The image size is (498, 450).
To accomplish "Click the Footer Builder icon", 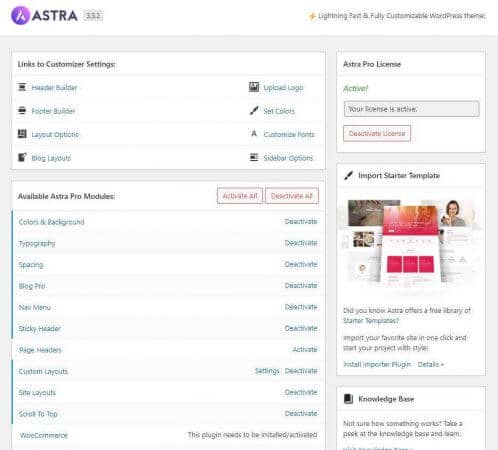I will (22, 111).
